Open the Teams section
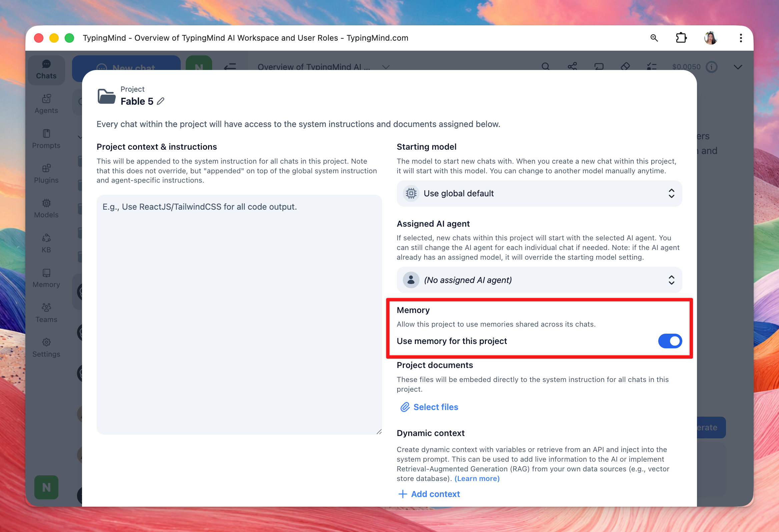This screenshot has width=779, height=532. point(46,313)
